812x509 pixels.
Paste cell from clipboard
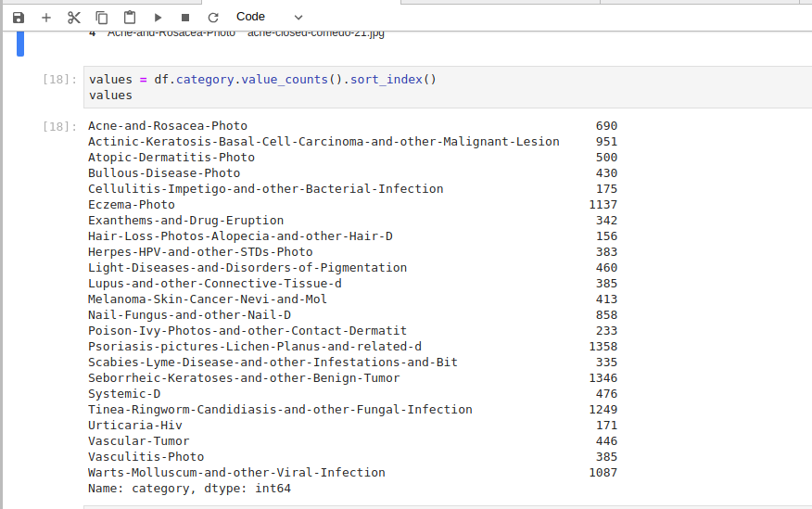(130, 18)
